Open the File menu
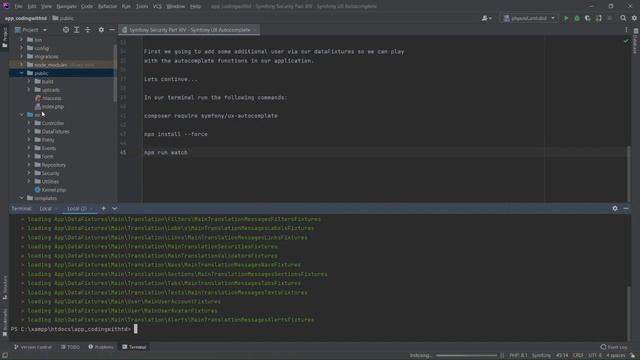Image resolution: width=640 pixels, height=360 pixels. pos(18,6)
